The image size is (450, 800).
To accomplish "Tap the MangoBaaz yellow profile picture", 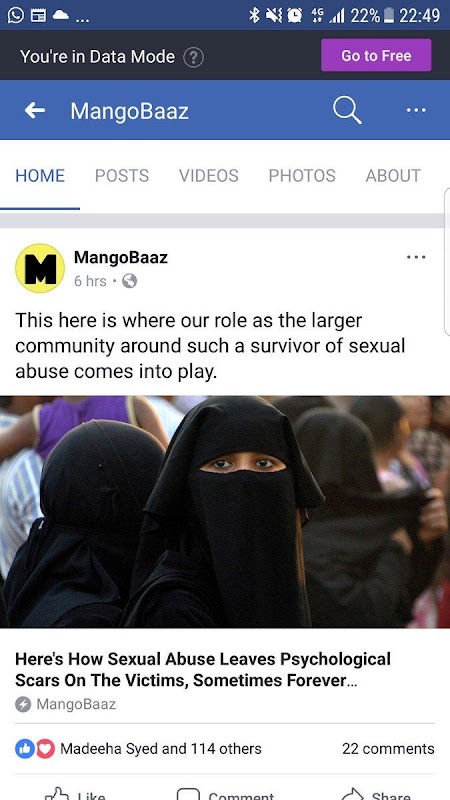I will (40, 268).
